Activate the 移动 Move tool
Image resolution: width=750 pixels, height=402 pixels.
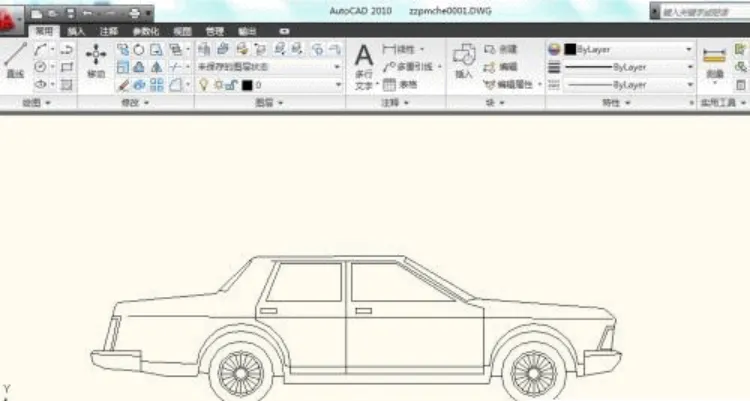coord(96,61)
